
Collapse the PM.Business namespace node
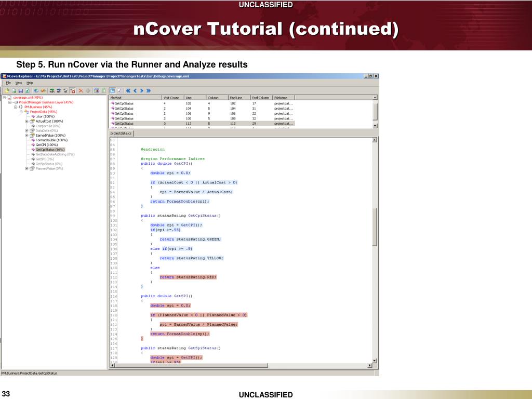16,107
